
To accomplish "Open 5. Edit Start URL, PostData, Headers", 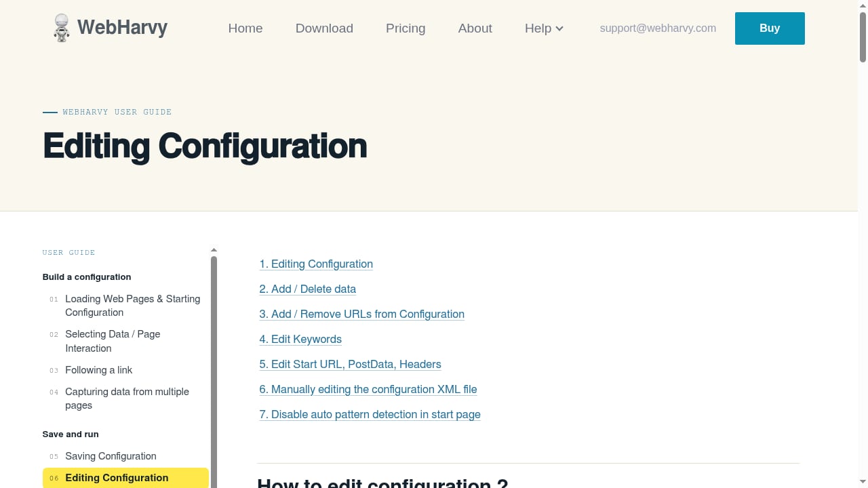I will click(x=350, y=365).
